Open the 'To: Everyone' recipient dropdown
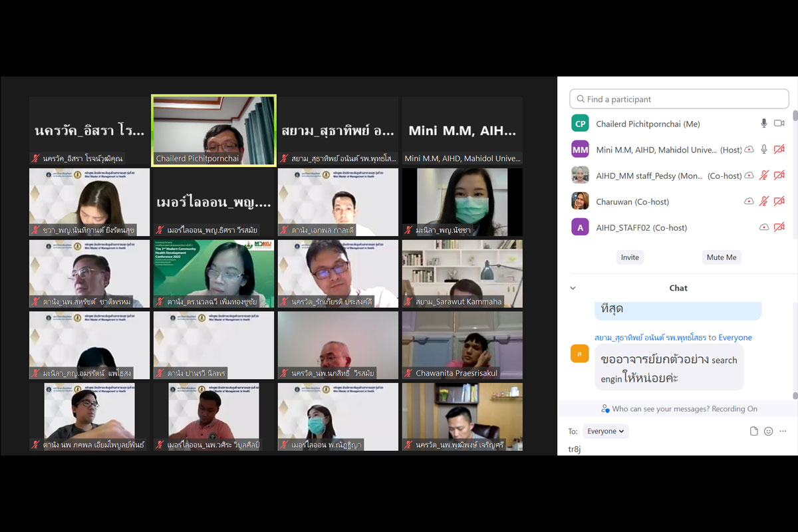 click(605, 431)
